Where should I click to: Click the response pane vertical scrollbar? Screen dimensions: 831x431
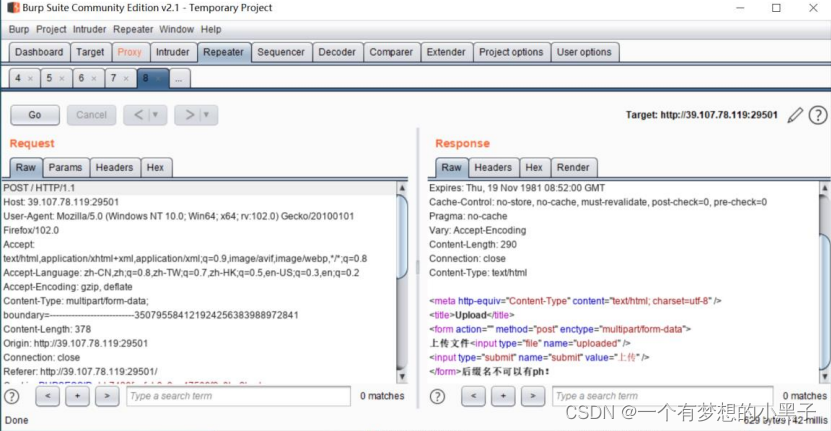tap(825, 282)
